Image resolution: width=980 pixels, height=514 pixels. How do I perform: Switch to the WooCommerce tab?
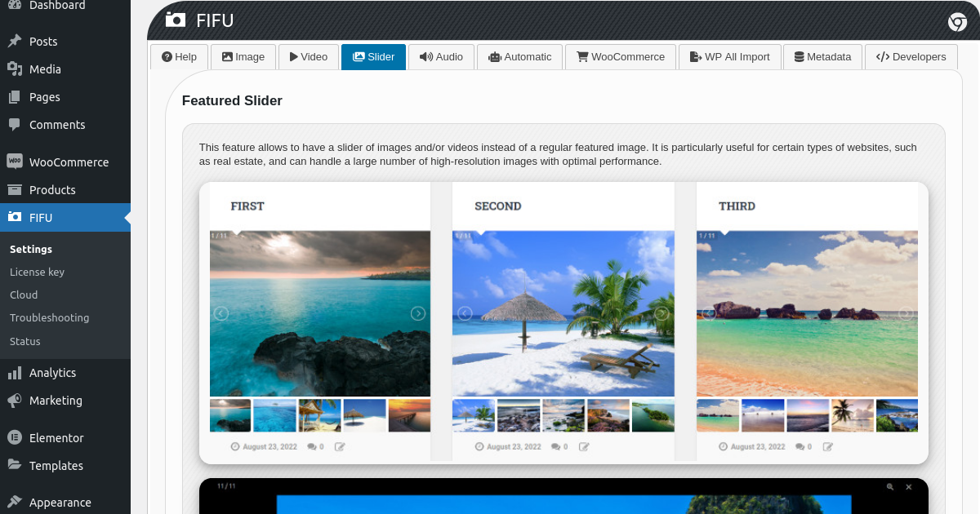pyautogui.click(x=621, y=57)
